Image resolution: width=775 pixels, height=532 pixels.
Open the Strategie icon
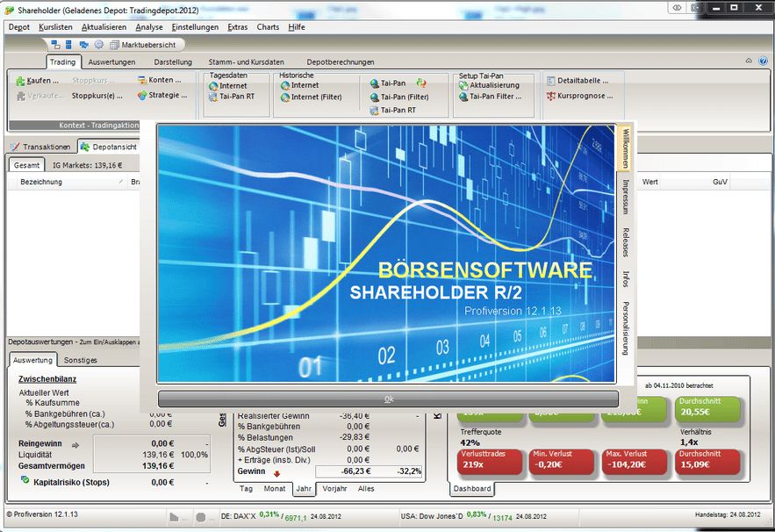pos(142,95)
